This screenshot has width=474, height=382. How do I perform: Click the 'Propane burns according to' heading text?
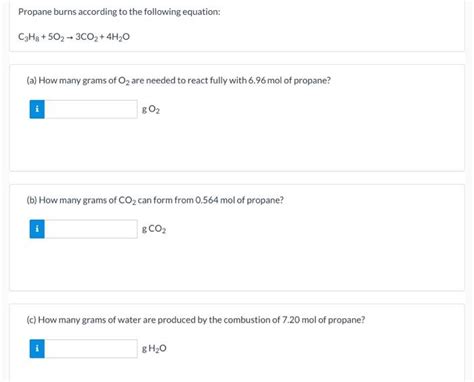(119, 12)
